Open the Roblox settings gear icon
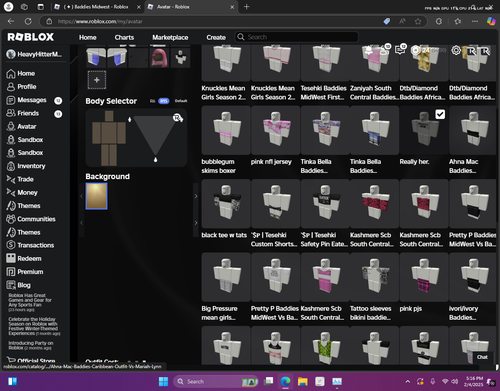 (456, 50)
